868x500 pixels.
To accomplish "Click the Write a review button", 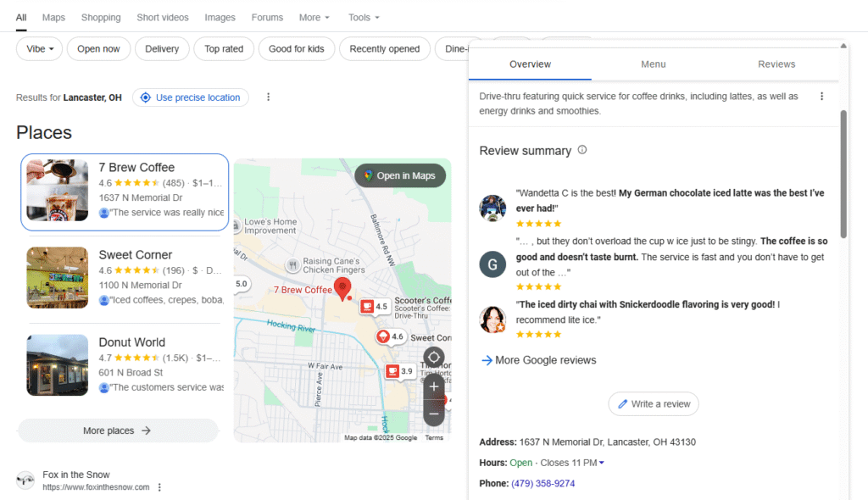I will click(x=653, y=404).
